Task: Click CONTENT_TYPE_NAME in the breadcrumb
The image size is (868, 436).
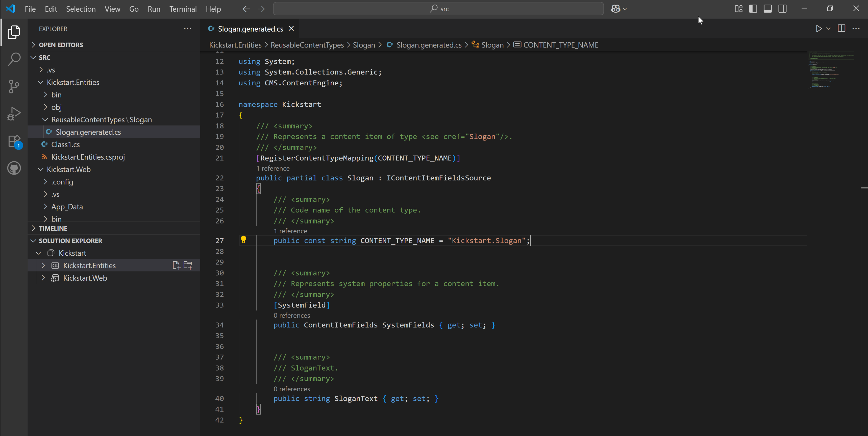Action: (561, 45)
